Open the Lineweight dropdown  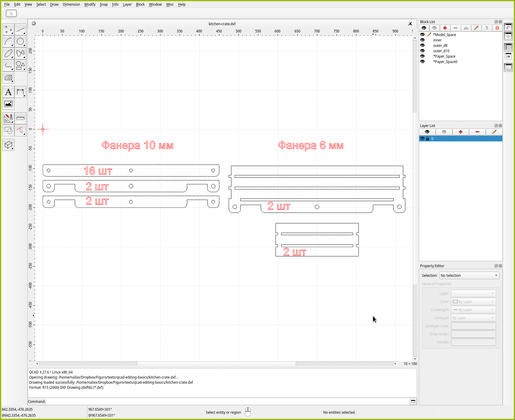click(x=473, y=310)
